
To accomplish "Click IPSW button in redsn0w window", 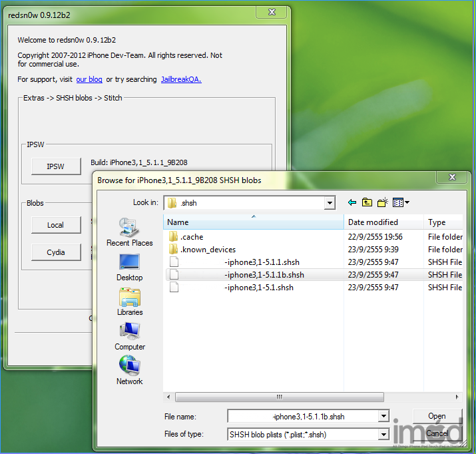I will (x=56, y=166).
